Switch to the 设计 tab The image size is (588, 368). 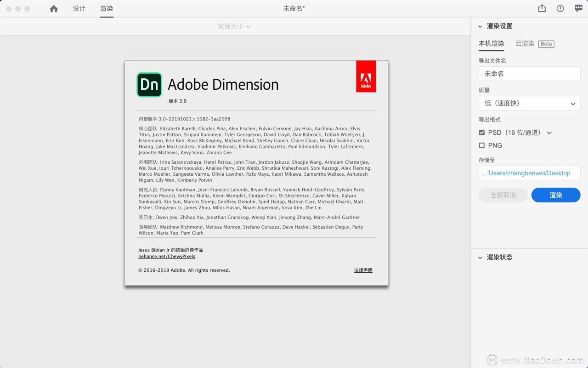[x=79, y=9]
